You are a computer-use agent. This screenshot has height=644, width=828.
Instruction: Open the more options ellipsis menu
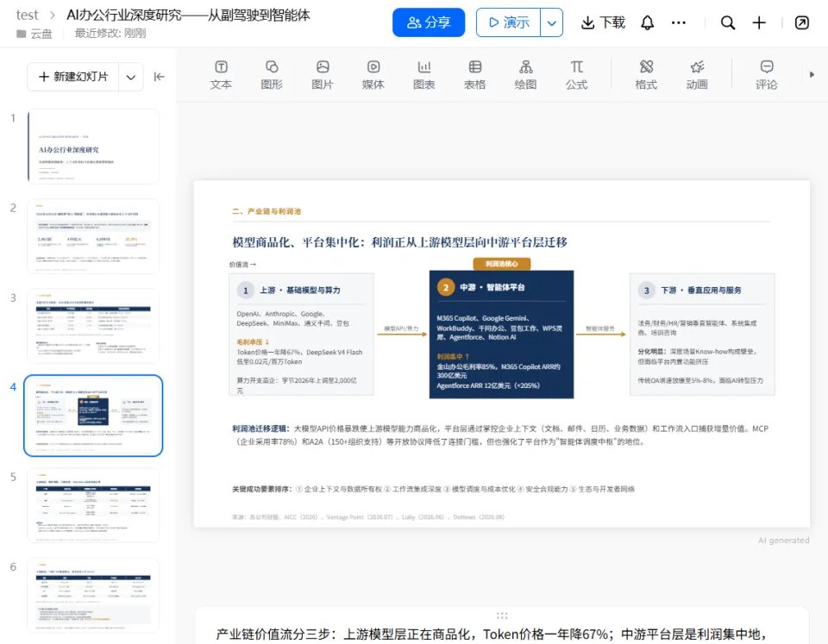(679, 22)
